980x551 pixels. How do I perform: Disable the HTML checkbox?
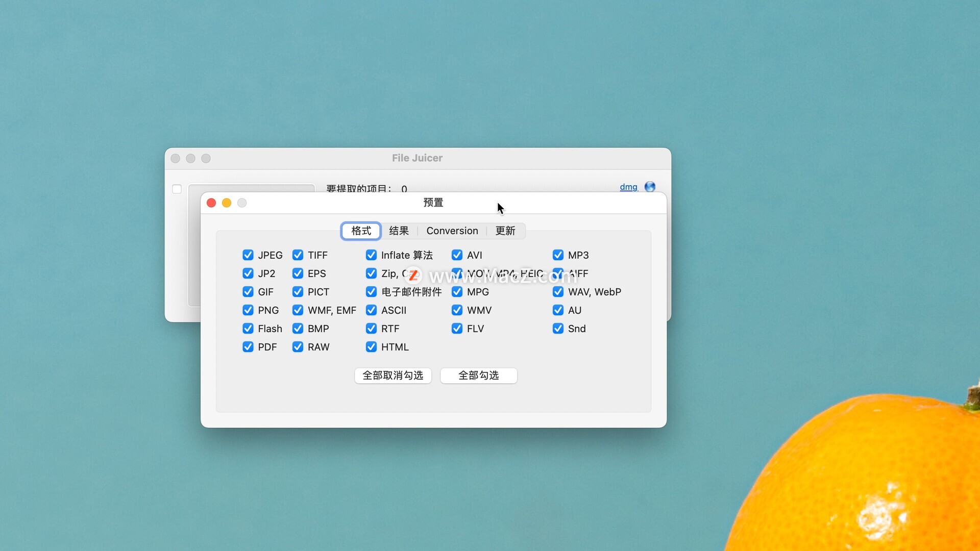(x=372, y=347)
